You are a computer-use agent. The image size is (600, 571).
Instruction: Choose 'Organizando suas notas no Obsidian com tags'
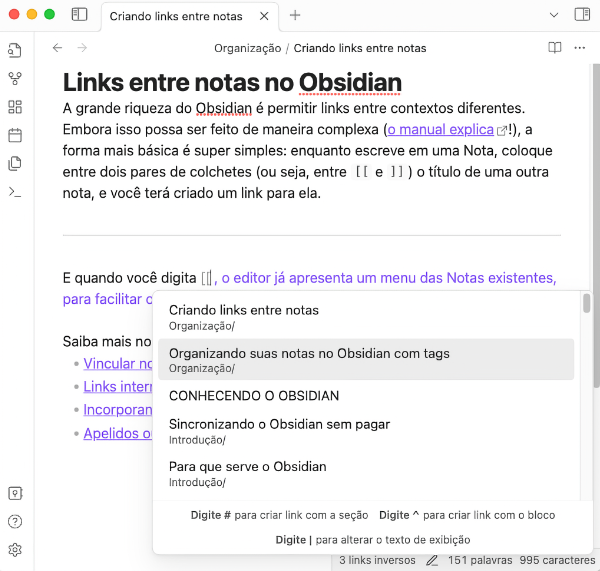[x=366, y=359]
